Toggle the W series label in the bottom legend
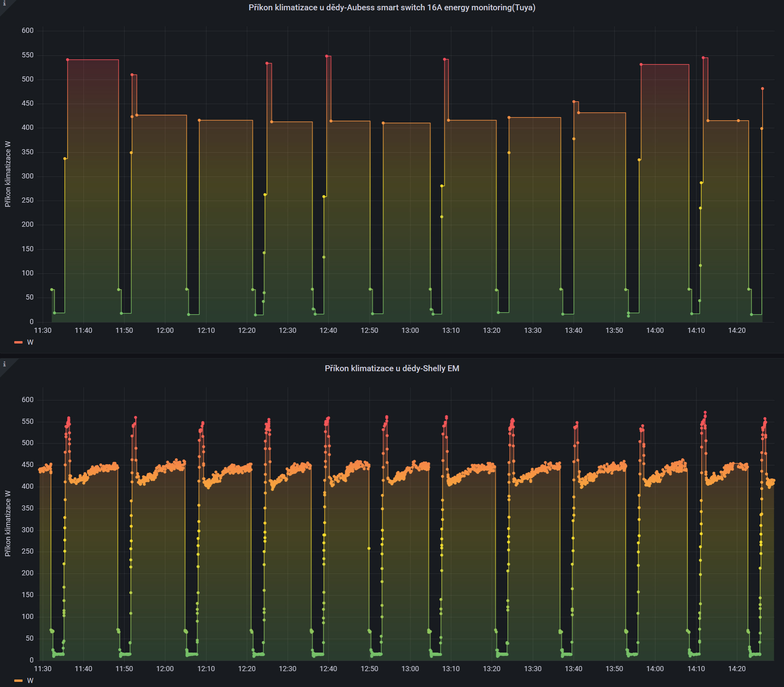Viewport: 784px width, 687px height. point(30,681)
